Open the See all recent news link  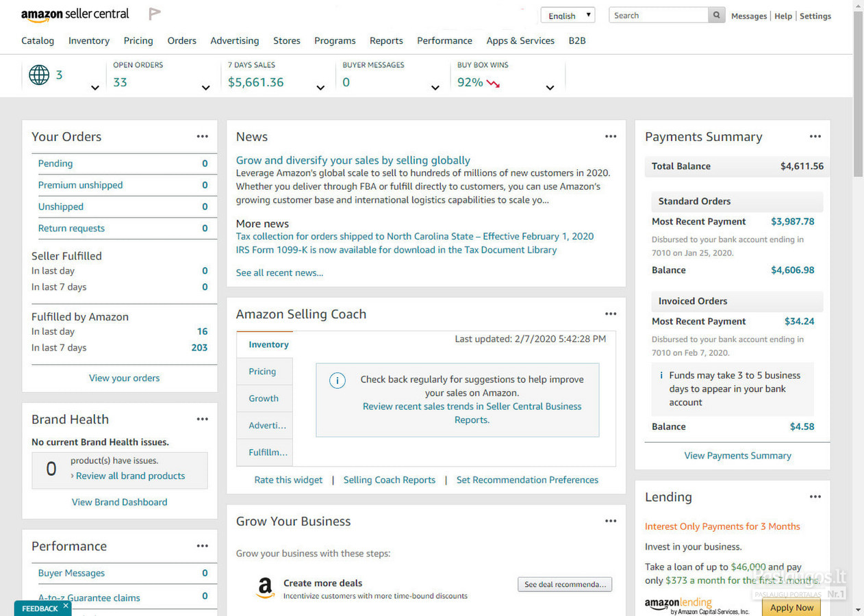coord(279,272)
